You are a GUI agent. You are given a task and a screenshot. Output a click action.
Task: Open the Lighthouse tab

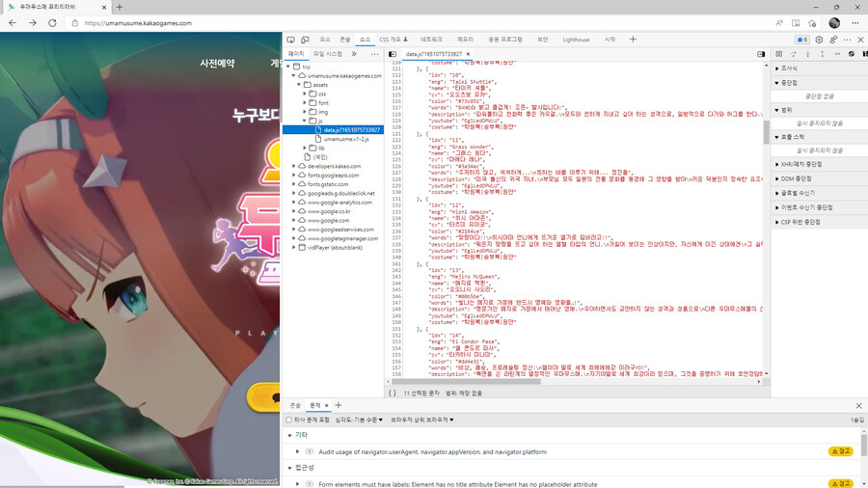576,40
